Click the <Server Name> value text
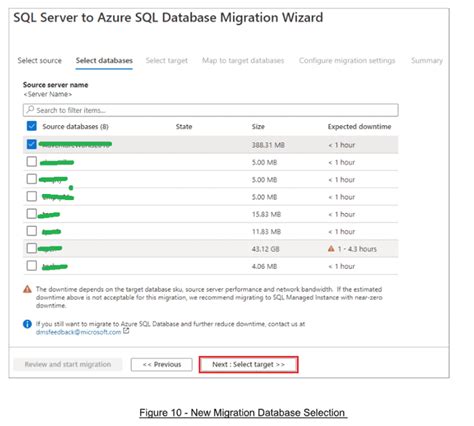 pyautogui.click(x=48, y=94)
